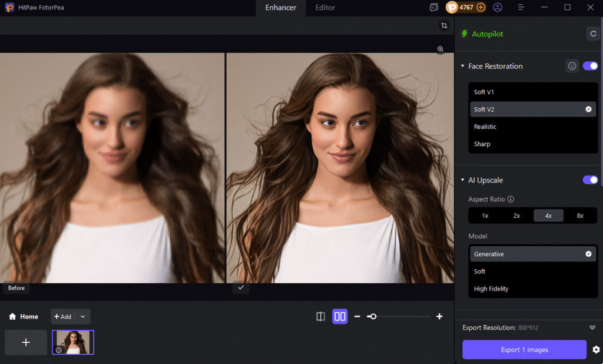Click the refresh icon beside Autopilot

pyautogui.click(x=593, y=34)
